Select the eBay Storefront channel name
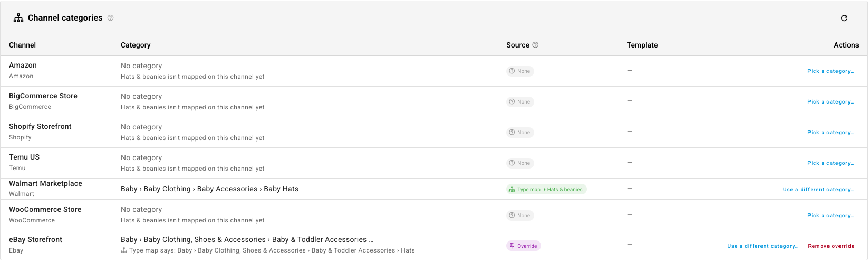868x261 pixels. point(35,239)
